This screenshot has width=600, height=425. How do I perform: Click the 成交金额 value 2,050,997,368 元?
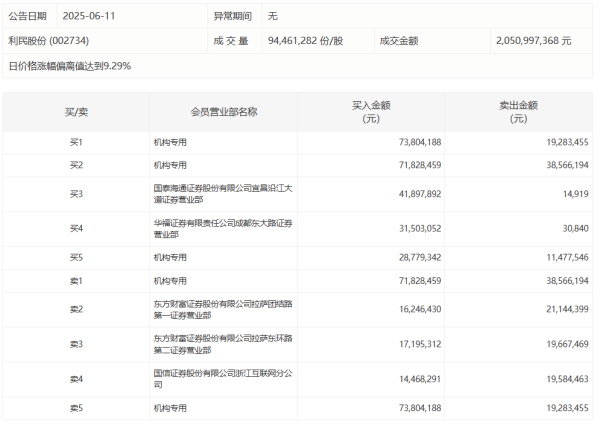[533, 41]
